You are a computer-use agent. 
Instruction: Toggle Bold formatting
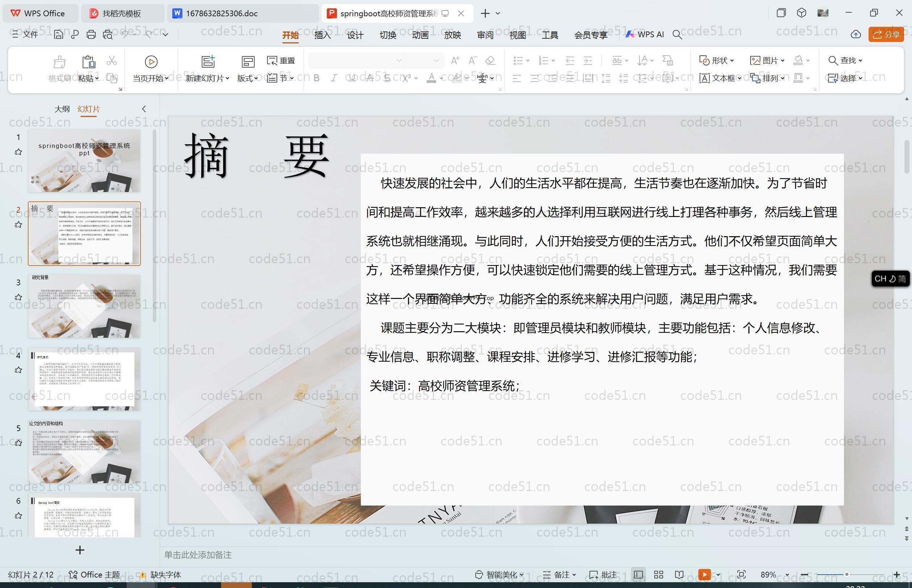tap(316, 78)
